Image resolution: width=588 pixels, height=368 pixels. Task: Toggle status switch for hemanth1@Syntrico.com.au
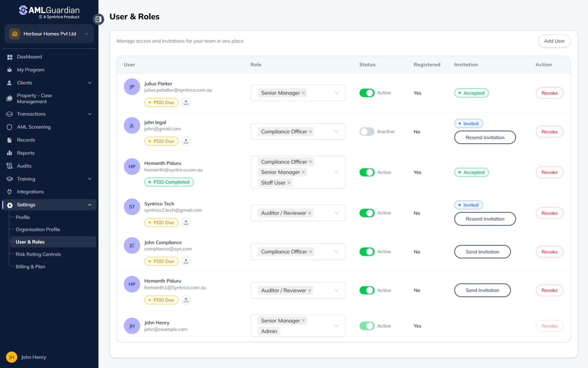[367, 290]
